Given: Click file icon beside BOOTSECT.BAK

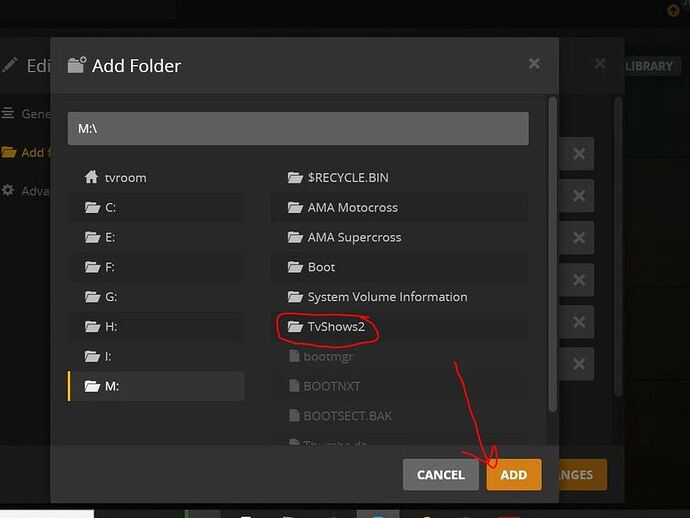Looking at the screenshot, I should pyautogui.click(x=294, y=415).
